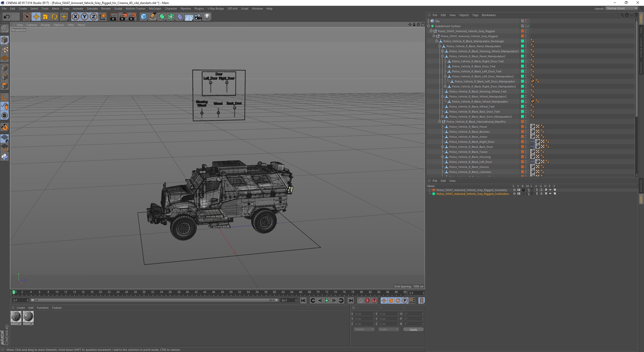Toggle Subdivision Surface enable checkmark
This screenshot has width=644, height=352.
point(528,26)
